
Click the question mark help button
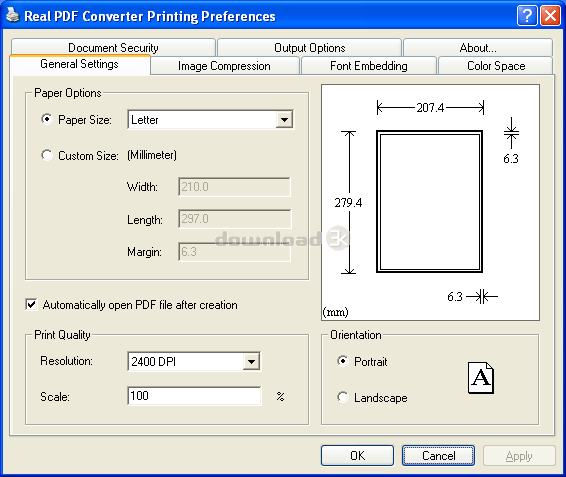coord(527,16)
